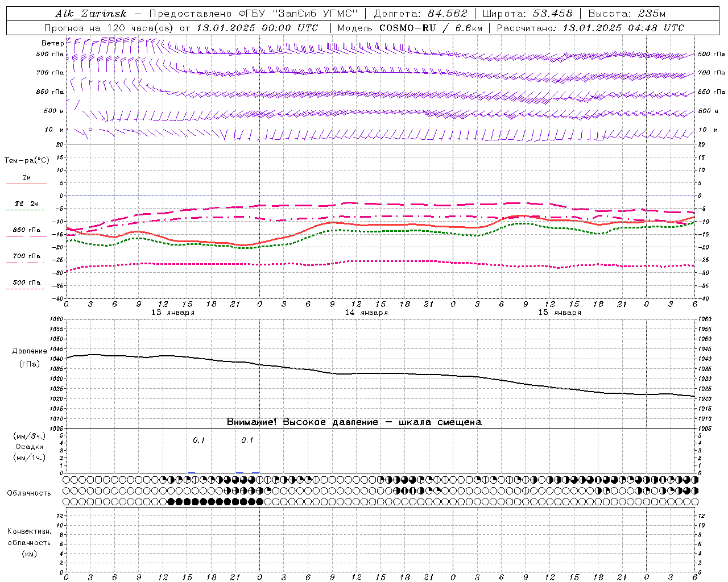The width and height of the screenshot is (728, 582).
Task: Click 'Прогноз на 120 часа(ов)' text
Action: point(109,28)
